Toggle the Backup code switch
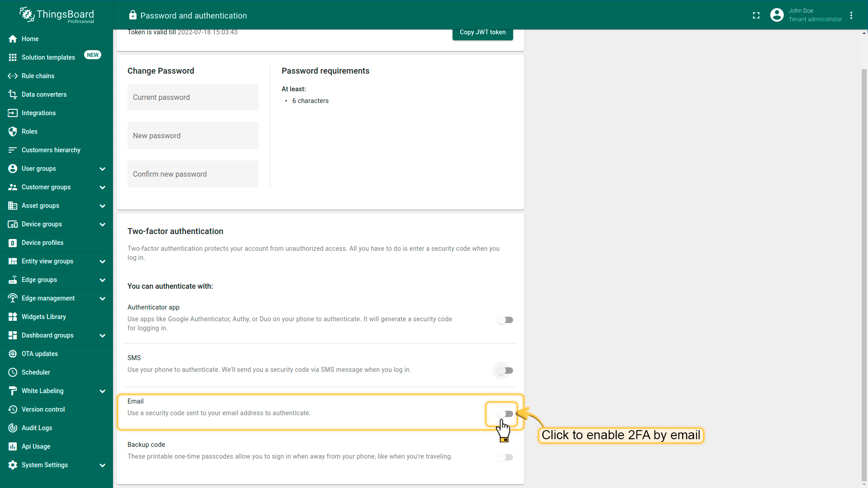The image size is (868, 488). [505, 457]
